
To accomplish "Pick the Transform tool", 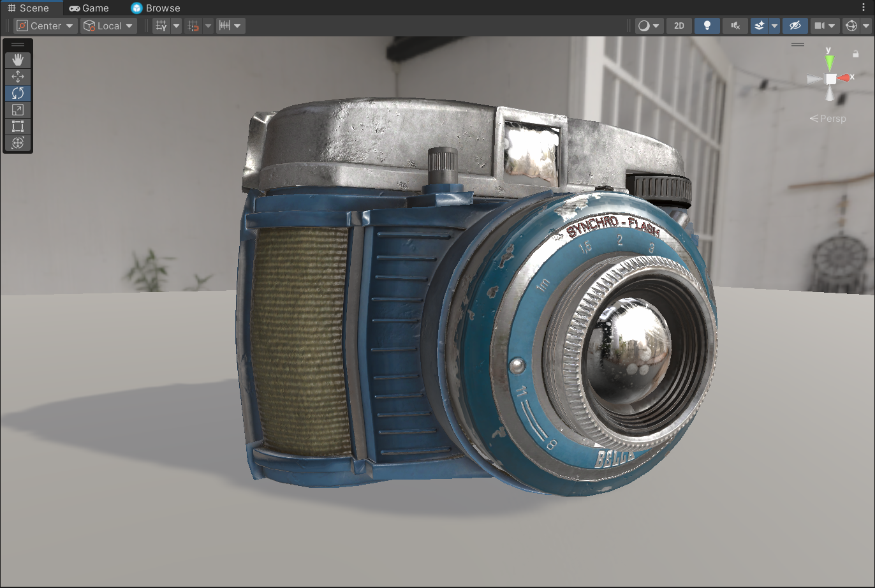I will point(18,143).
